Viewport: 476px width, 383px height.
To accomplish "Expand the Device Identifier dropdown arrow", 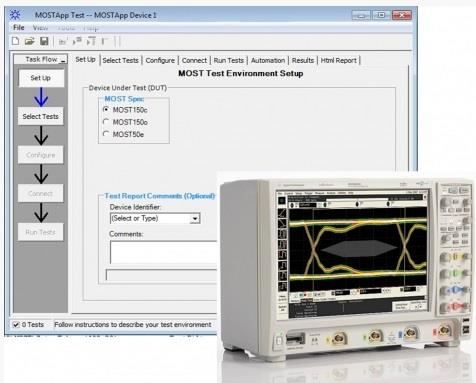I will [x=195, y=219].
